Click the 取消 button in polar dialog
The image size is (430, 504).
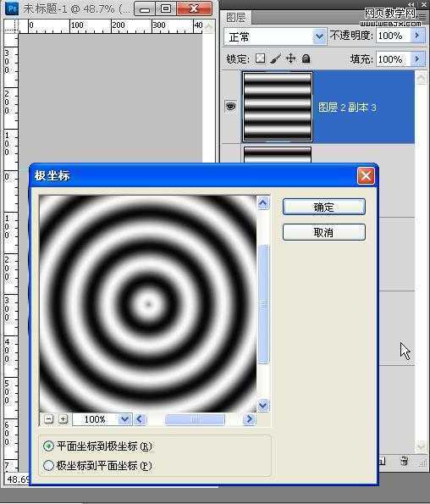323,232
